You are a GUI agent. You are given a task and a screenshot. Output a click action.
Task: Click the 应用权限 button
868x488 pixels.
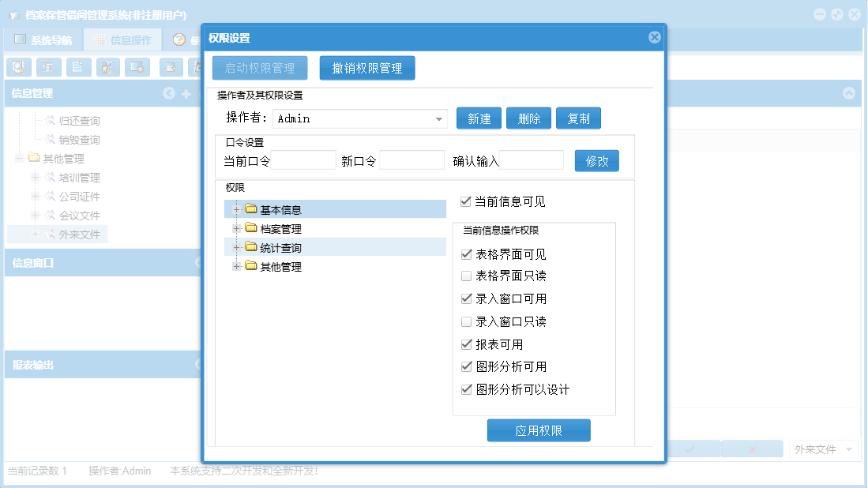pyautogui.click(x=539, y=430)
